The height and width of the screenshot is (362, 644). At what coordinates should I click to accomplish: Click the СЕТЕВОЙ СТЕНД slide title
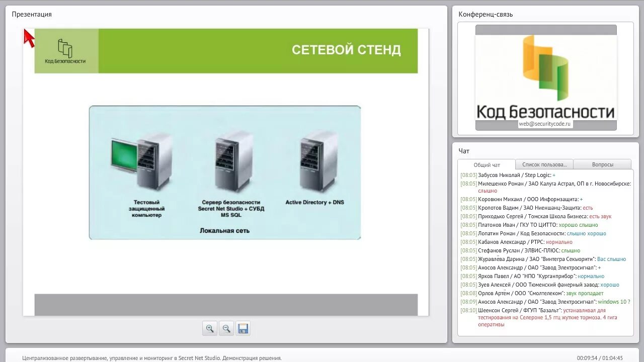pos(346,50)
